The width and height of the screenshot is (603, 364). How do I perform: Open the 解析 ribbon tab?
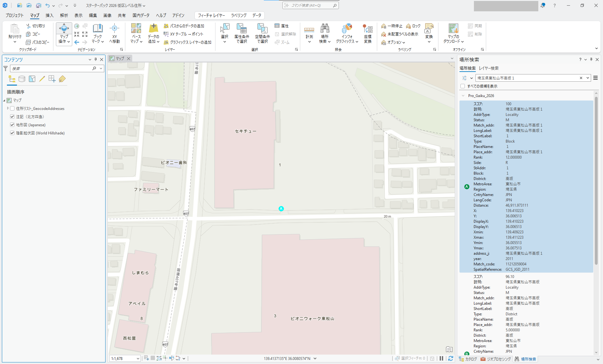(x=64, y=15)
